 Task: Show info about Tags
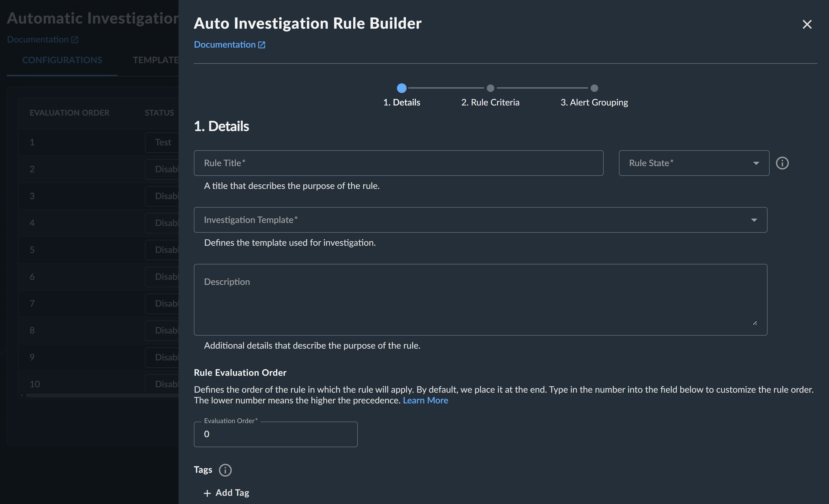pos(225,470)
